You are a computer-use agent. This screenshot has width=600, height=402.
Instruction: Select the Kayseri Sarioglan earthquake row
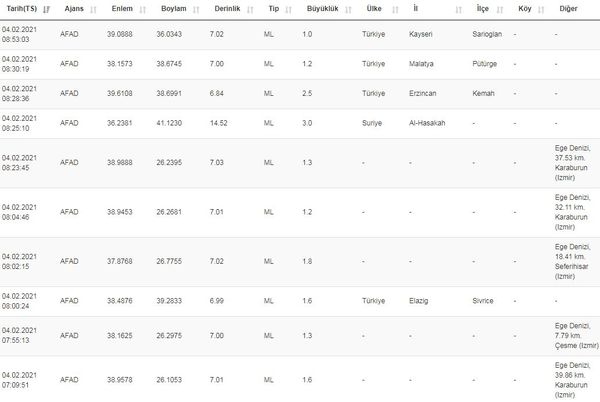(x=300, y=36)
